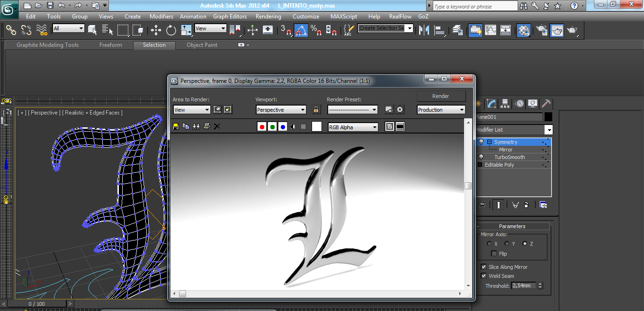Choose the Rectangular Selection Region tool
Image resolution: width=644 pixels, height=311 pixels.
(123, 30)
